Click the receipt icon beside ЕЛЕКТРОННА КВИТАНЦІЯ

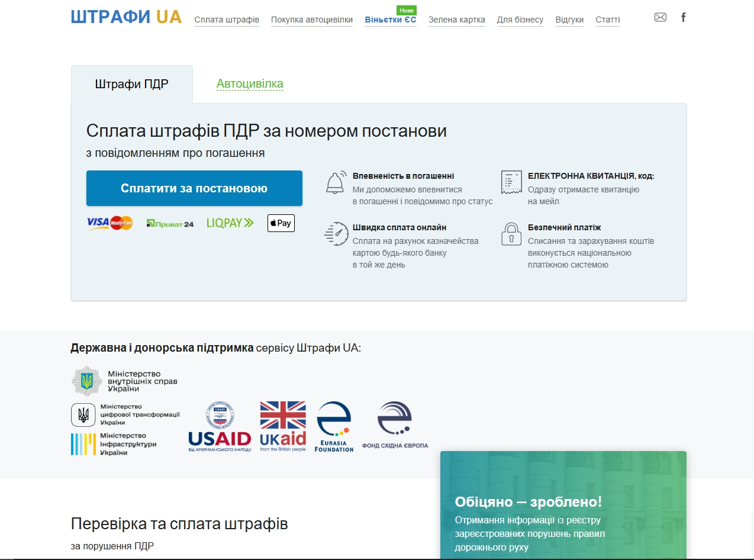[x=511, y=182]
